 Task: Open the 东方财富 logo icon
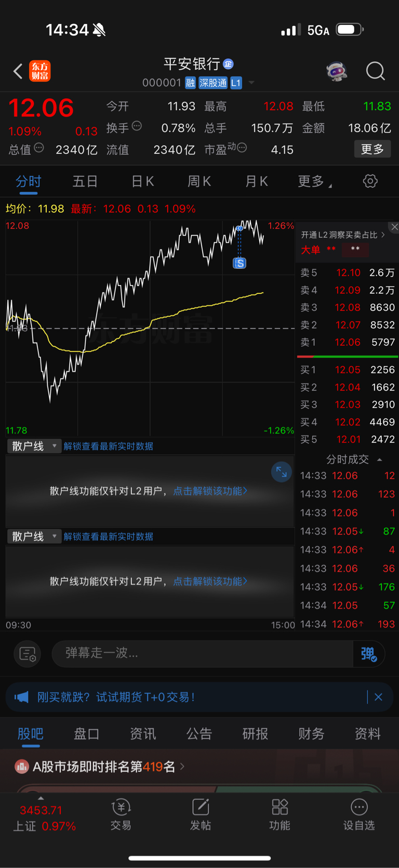(40, 71)
